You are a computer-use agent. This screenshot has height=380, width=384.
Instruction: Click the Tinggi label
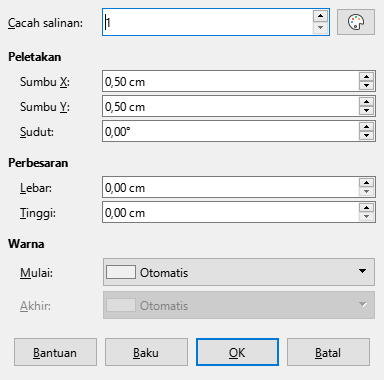click(x=38, y=213)
